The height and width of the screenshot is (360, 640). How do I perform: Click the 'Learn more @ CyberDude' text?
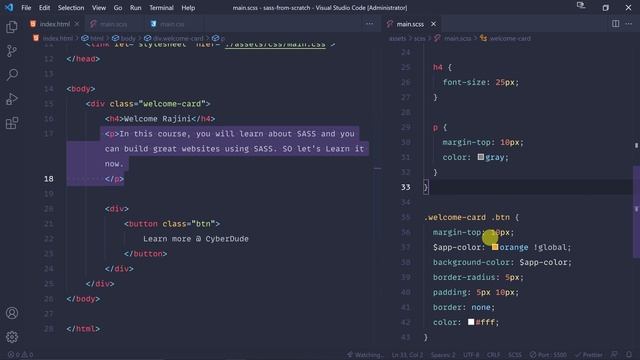pyautogui.click(x=196, y=239)
